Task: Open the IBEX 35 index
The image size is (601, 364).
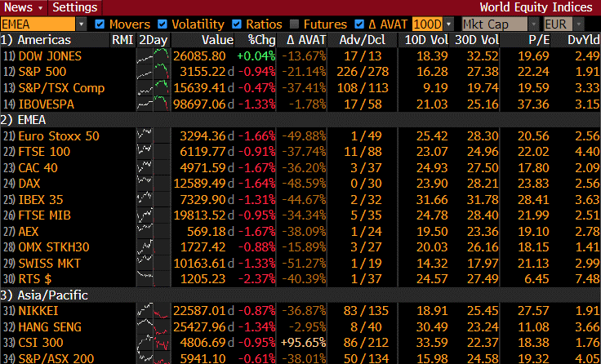Action: click(41, 200)
